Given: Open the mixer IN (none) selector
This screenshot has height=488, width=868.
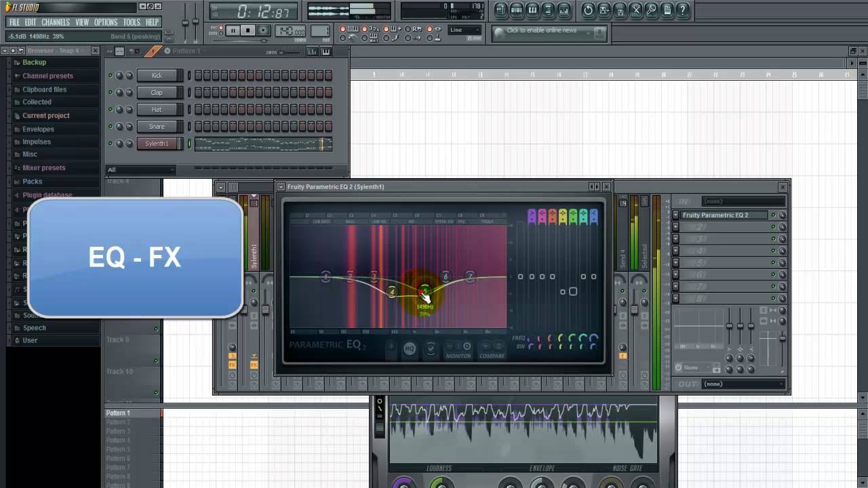Looking at the screenshot, I should 743,201.
